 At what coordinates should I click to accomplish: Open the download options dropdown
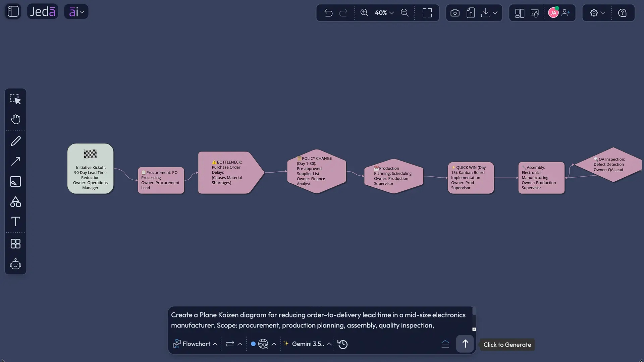[489, 13]
